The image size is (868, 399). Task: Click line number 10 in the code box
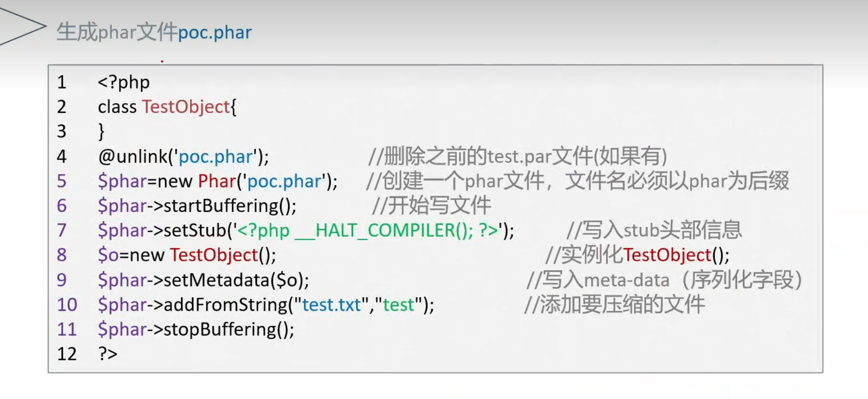click(x=67, y=304)
